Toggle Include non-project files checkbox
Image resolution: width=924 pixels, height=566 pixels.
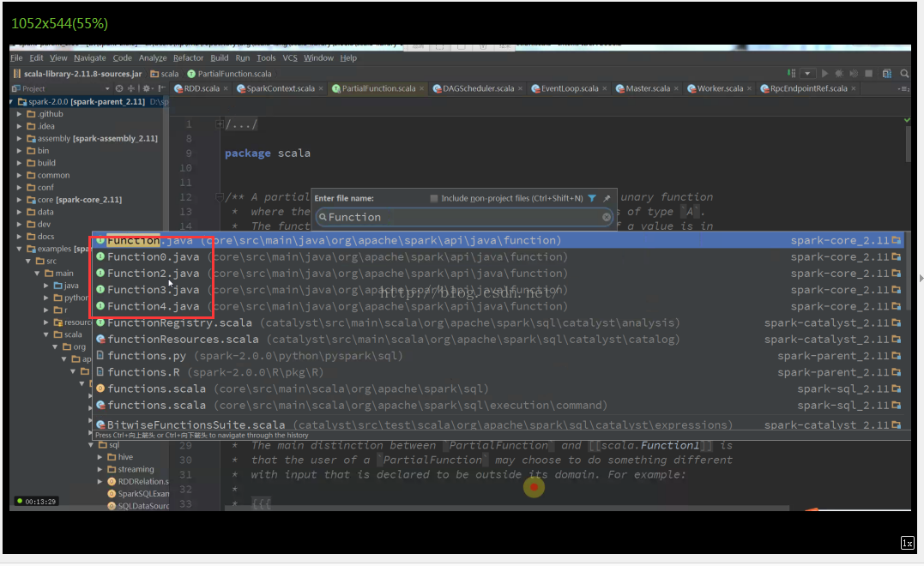[434, 198]
